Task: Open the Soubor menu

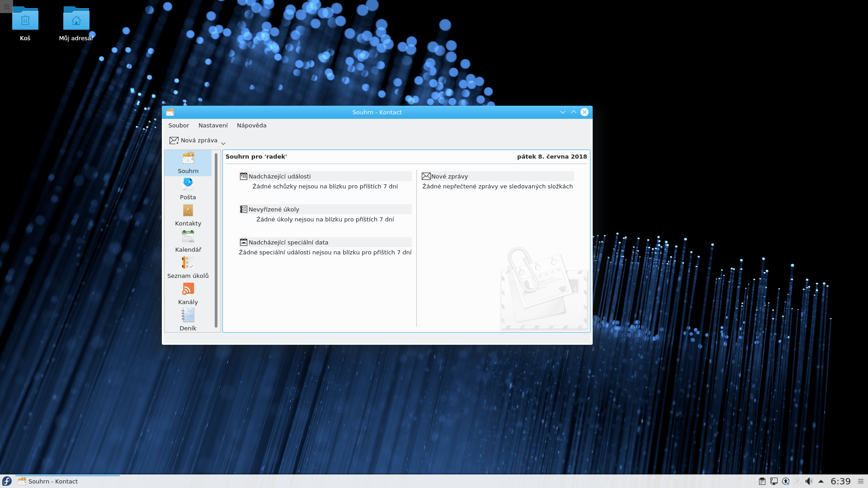Action: click(179, 126)
